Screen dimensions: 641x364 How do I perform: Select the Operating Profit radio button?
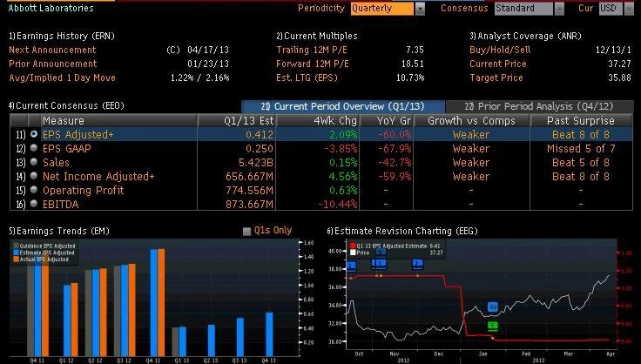(x=34, y=190)
